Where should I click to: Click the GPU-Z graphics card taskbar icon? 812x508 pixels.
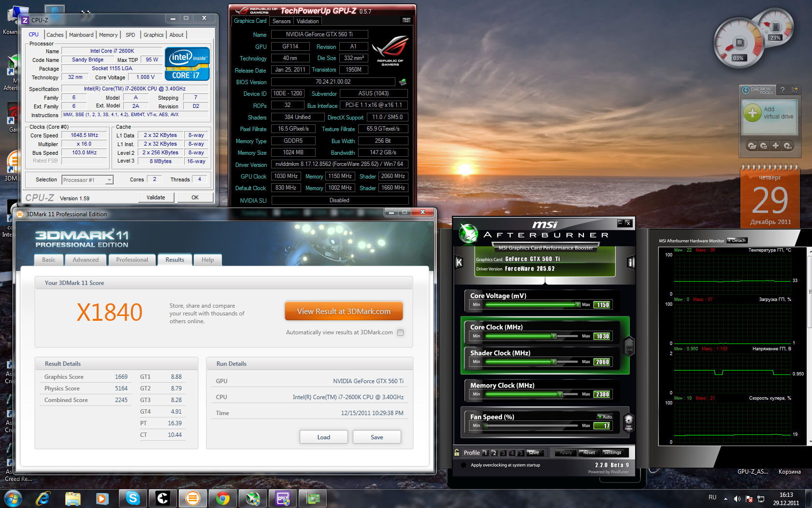[313, 498]
